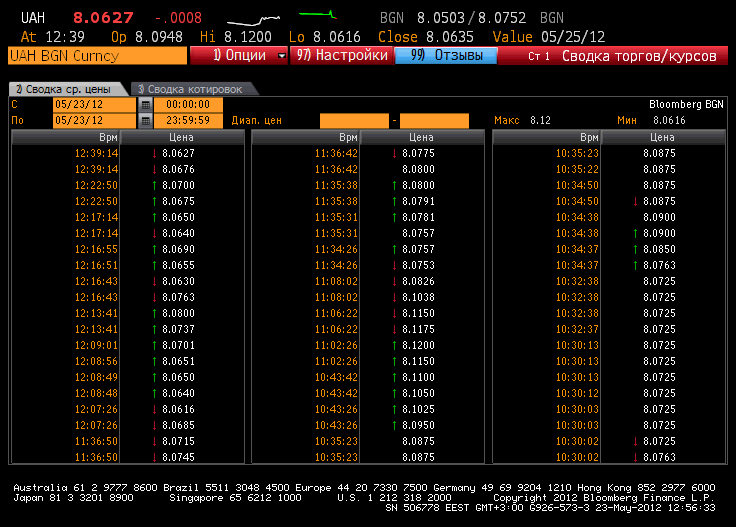Click the white intraday sparkline chart
This screenshot has height=527, width=736.
(253, 20)
